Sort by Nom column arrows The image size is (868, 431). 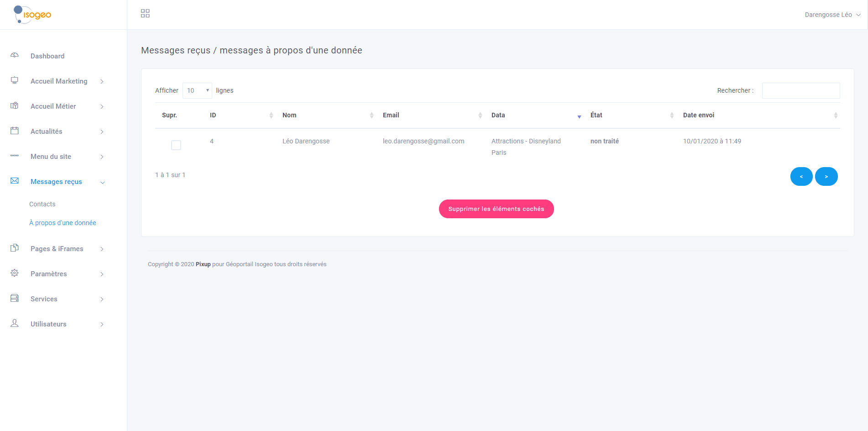371,115
